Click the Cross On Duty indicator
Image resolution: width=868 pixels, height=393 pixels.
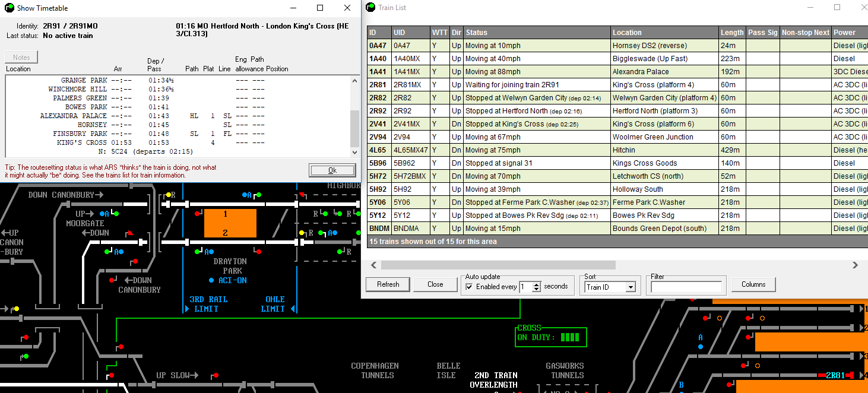550,337
